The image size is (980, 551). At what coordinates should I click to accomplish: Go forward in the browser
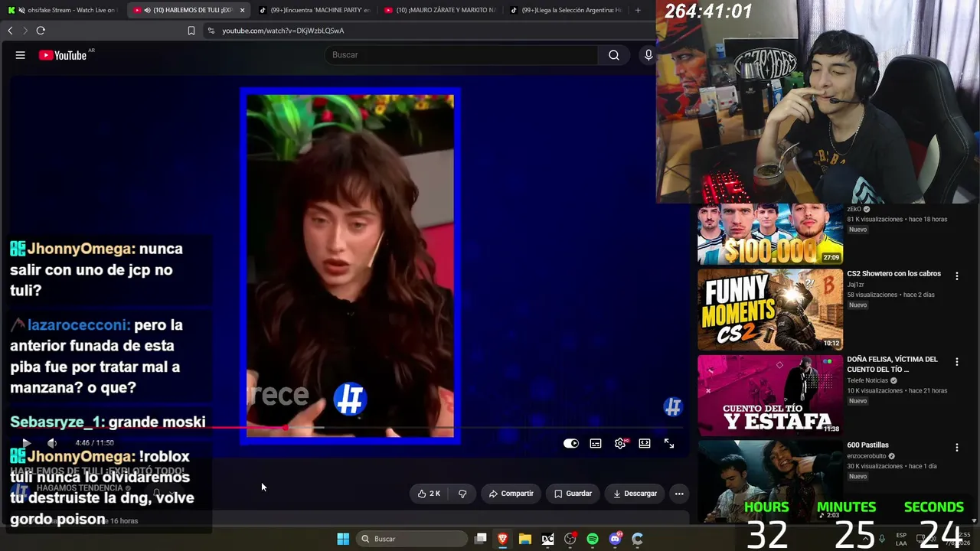pyautogui.click(x=24, y=31)
